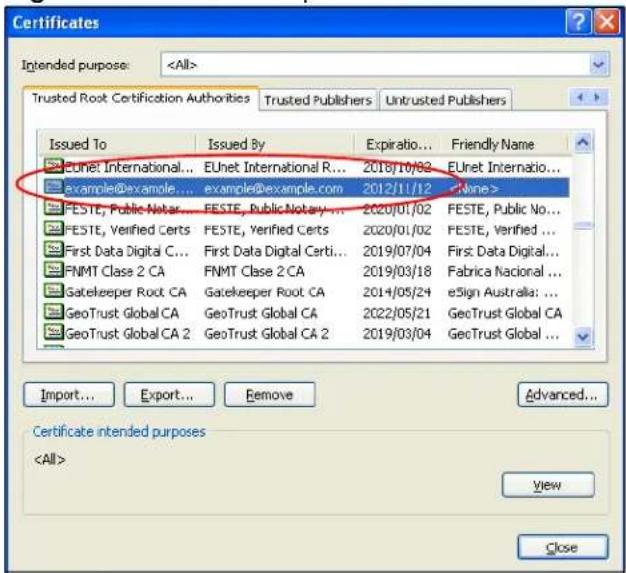Viewport: 626px width, 573px height.
Task: Click the Close button
Action: (563, 547)
